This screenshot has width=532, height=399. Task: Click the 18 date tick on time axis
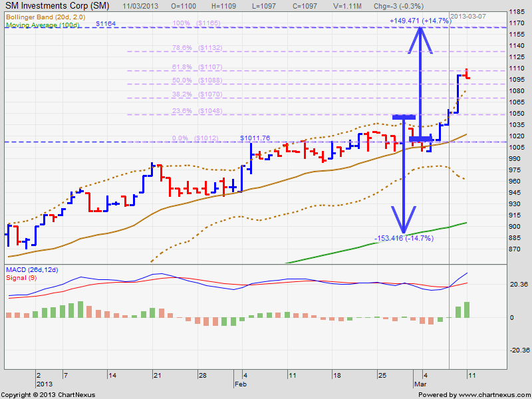(x=336, y=376)
